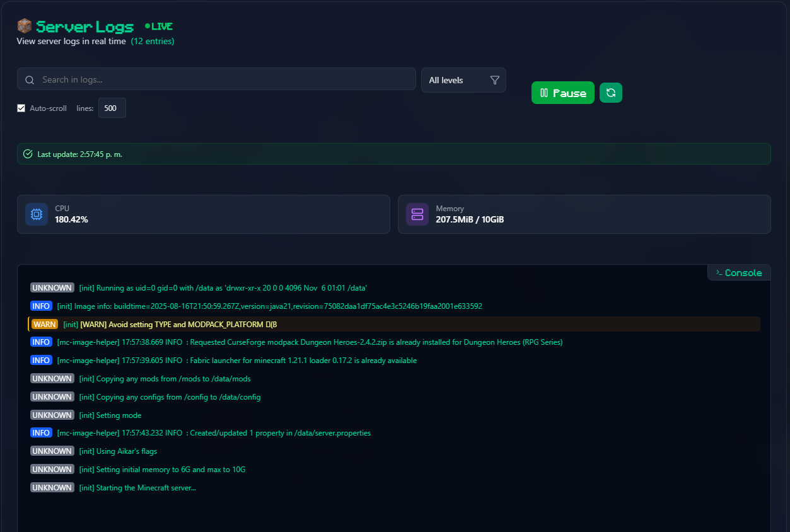
Task: Click the INFO badge on Image info line
Action: pyautogui.click(x=41, y=306)
